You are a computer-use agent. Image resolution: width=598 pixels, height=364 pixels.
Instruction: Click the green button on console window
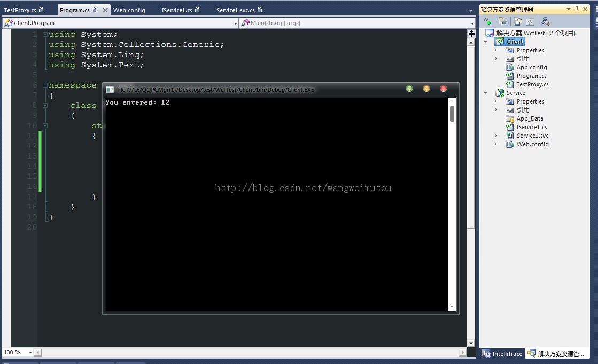click(409, 89)
